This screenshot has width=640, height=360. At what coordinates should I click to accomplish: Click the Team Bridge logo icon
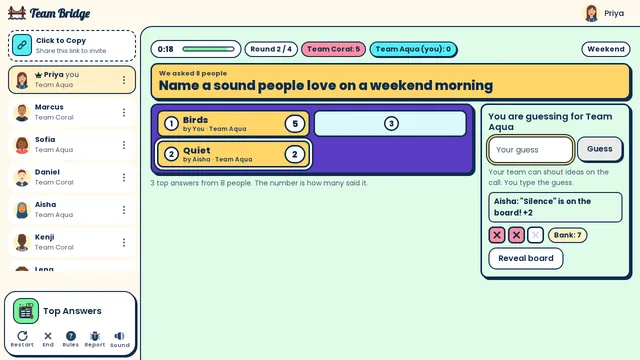[17, 13]
